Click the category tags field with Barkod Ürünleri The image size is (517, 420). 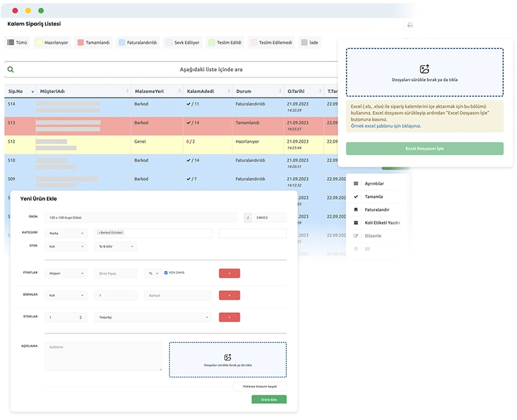click(x=153, y=233)
